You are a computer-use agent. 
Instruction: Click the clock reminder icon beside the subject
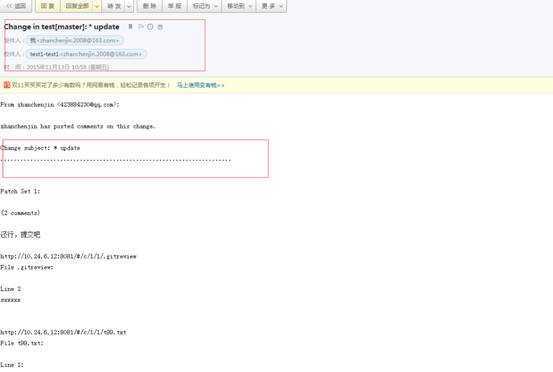pyautogui.click(x=150, y=27)
